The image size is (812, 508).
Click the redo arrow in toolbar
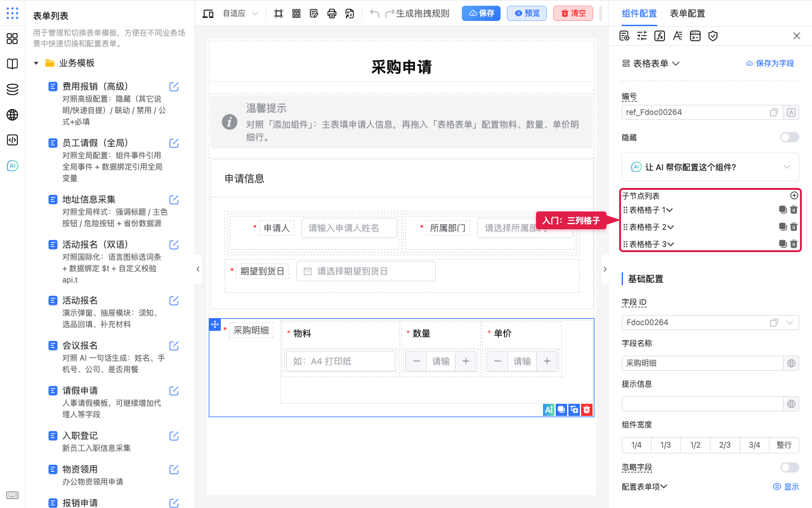coord(390,13)
